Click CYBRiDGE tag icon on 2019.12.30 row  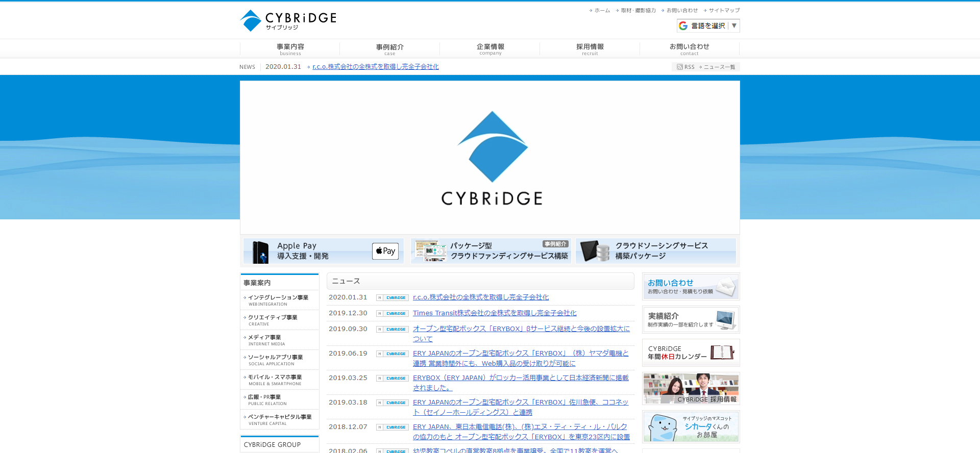coord(393,314)
